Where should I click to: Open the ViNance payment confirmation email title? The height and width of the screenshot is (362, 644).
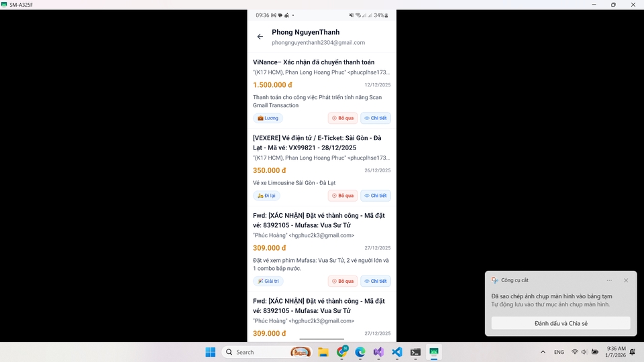point(313,62)
